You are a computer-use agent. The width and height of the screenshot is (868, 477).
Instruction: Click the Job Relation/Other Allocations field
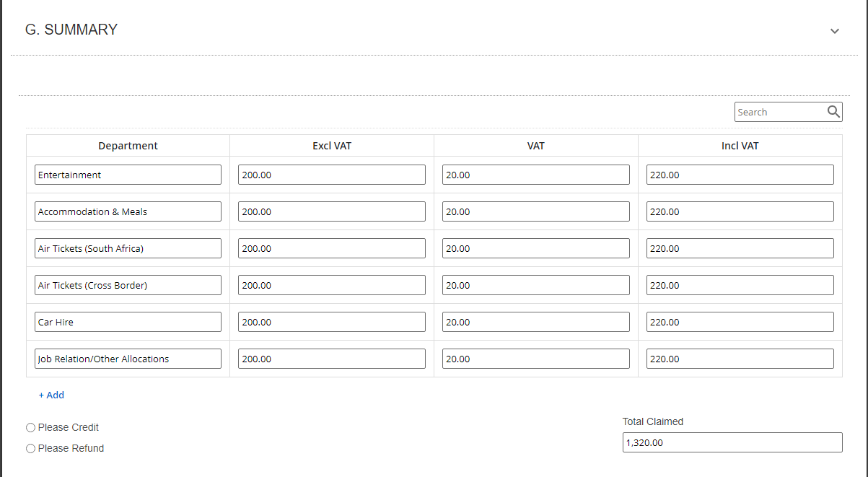click(128, 359)
